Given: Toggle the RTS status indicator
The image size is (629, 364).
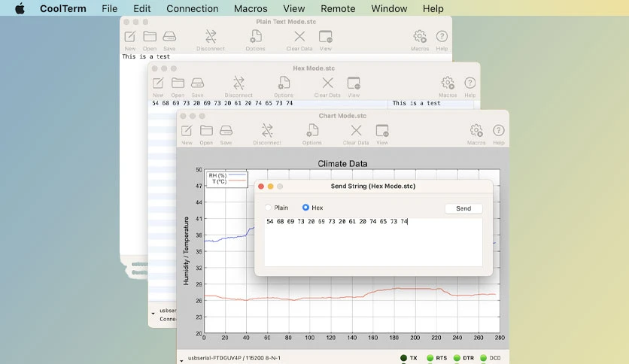Looking at the screenshot, I should click(430, 358).
